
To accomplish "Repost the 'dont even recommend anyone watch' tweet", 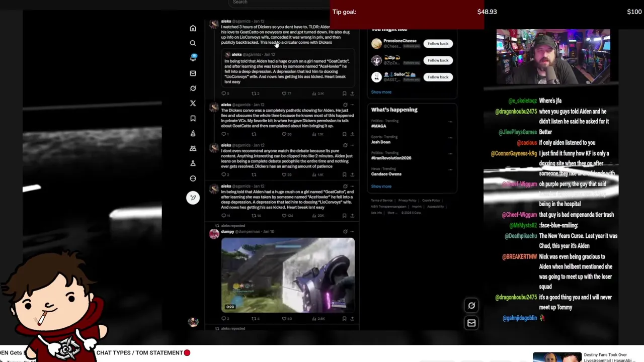I will (254, 174).
